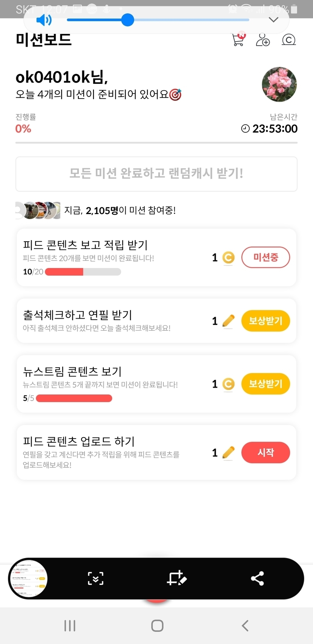Viewport: 313px width, 644px height.
Task: Tap the add friend icon
Action: pyautogui.click(x=263, y=40)
